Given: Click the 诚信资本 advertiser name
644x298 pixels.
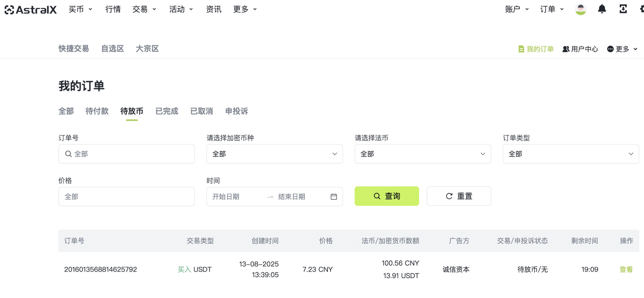Looking at the screenshot, I should (x=456, y=269).
